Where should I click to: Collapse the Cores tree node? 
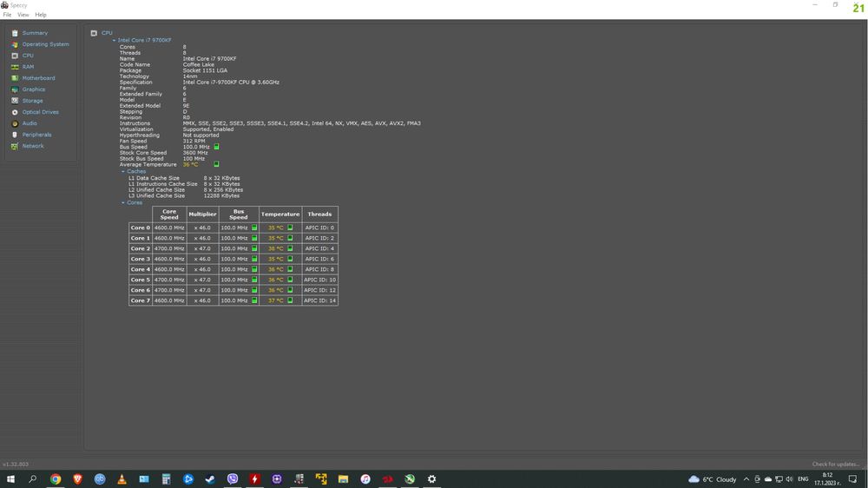click(x=123, y=202)
